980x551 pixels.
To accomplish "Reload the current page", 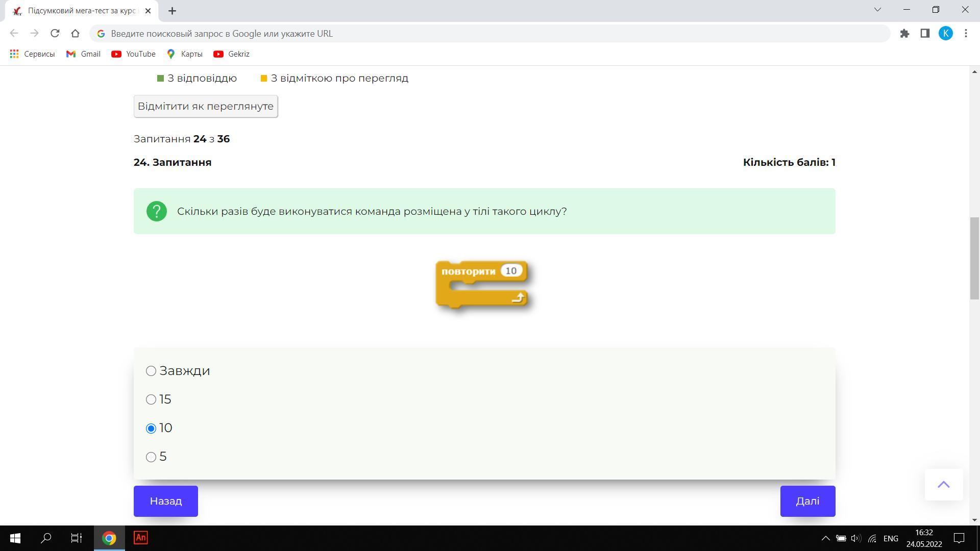I will coord(55,34).
